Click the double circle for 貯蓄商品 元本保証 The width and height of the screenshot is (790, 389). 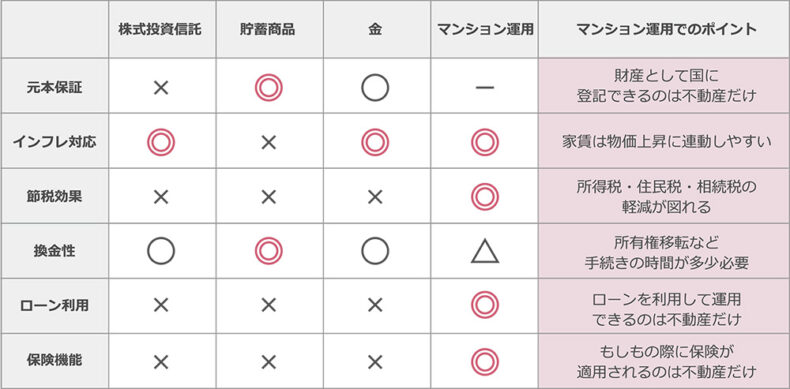tap(269, 87)
